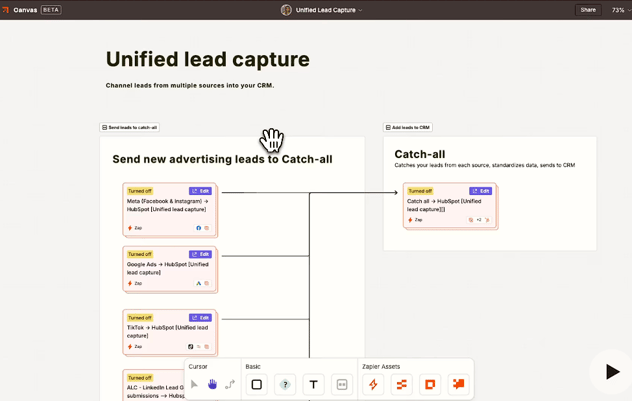Select the connector path tool

(x=230, y=384)
